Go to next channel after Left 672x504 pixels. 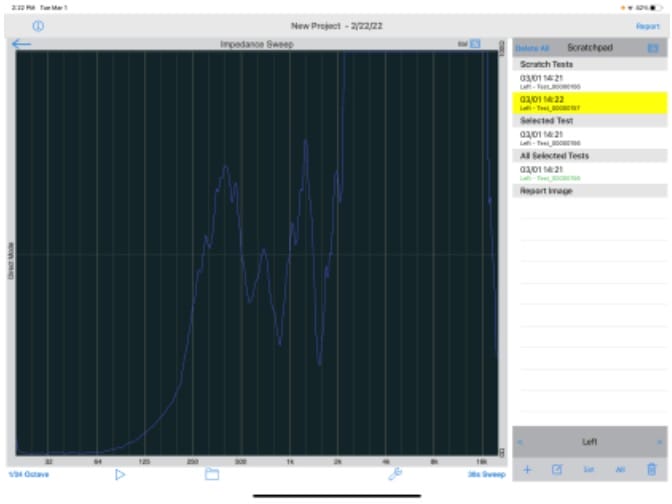659,441
